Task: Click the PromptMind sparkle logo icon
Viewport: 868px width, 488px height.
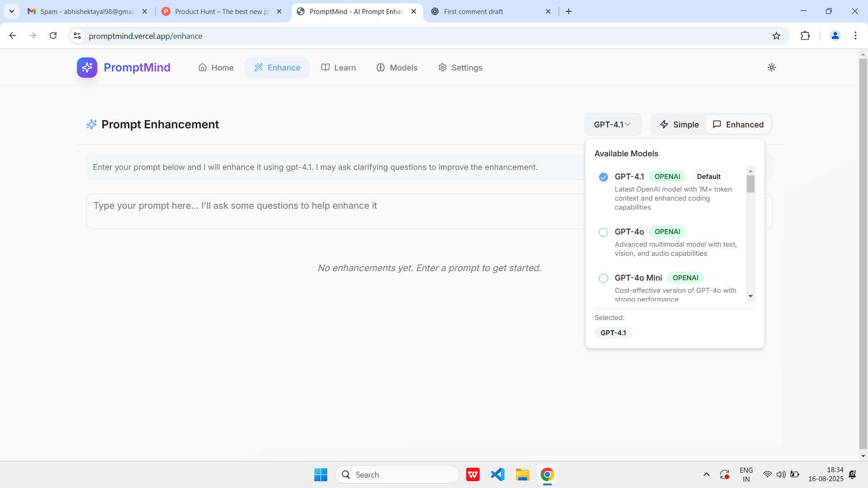Action: click(87, 67)
